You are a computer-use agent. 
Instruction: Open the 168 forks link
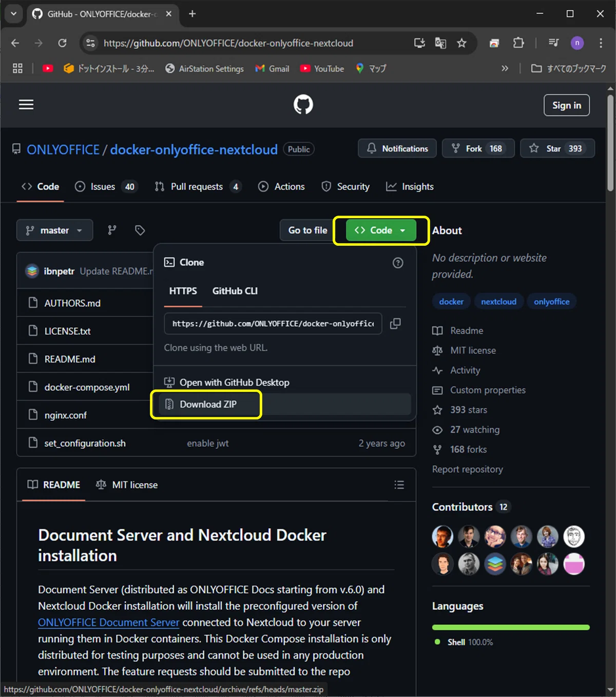coord(469,450)
